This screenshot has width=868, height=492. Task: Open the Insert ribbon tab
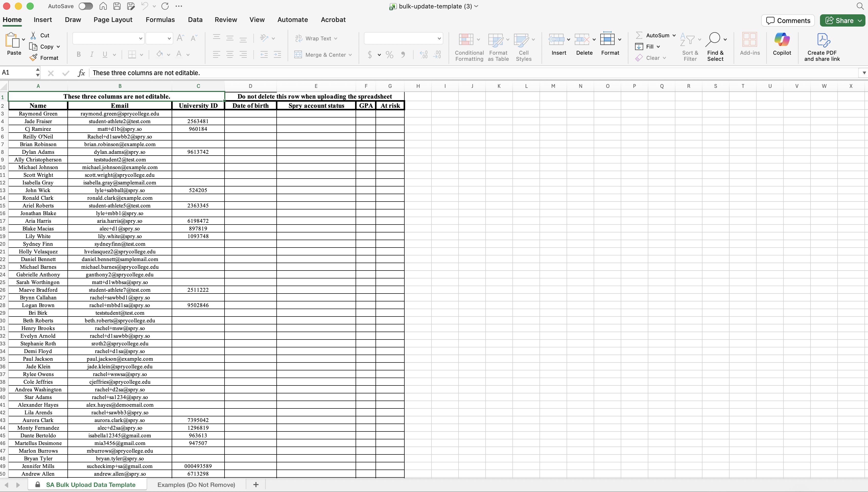pyautogui.click(x=43, y=20)
